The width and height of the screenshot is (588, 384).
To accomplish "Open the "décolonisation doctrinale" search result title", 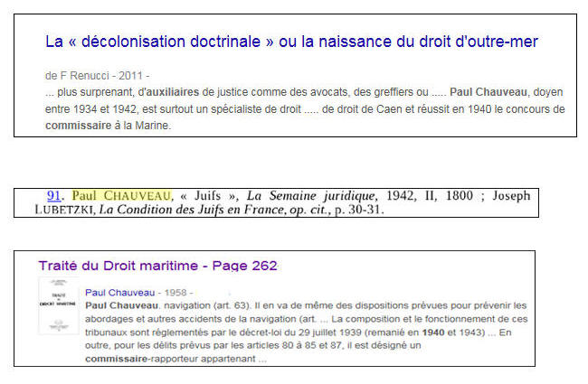I will pyautogui.click(x=291, y=42).
